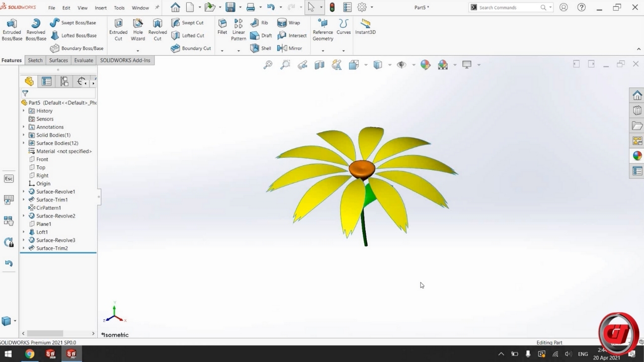The image size is (644, 362).
Task: Click the Swept Boss/Base button
Action: 73,23
